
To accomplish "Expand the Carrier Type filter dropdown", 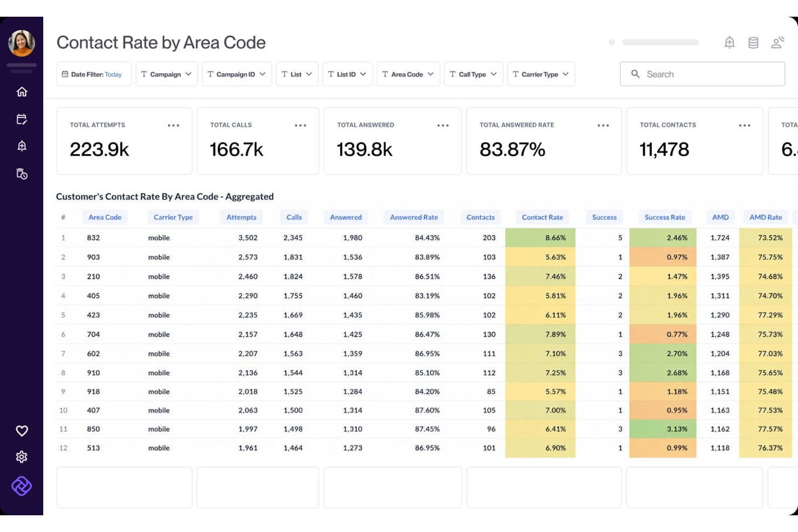I will 541,74.
